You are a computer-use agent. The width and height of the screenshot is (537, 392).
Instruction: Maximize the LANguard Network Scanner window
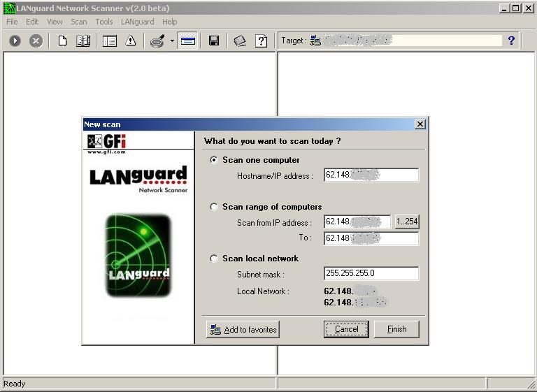tap(516, 8)
